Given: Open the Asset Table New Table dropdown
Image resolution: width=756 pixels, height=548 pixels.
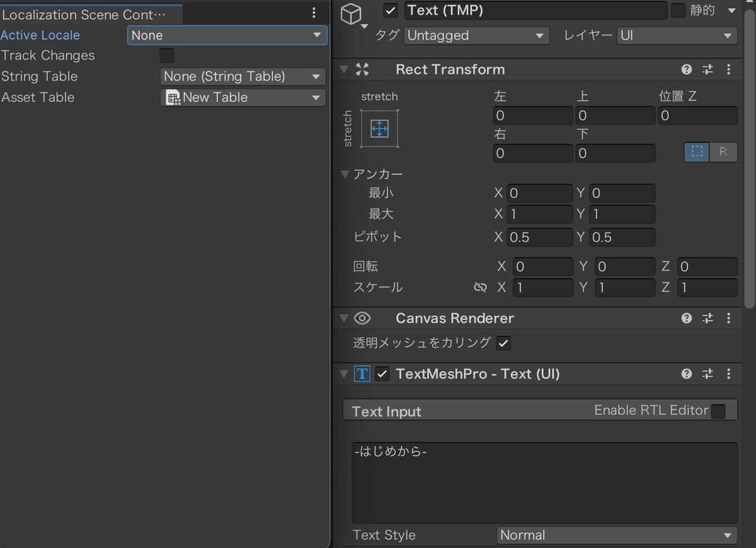Looking at the screenshot, I should click(x=243, y=98).
